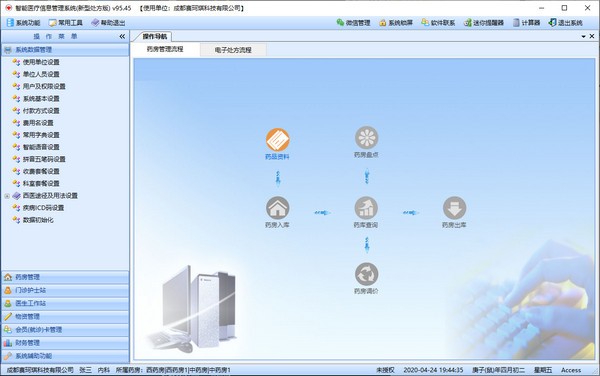Open 科室套餐设置 in the tree
The height and width of the screenshot is (376, 600).
[41, 184]
